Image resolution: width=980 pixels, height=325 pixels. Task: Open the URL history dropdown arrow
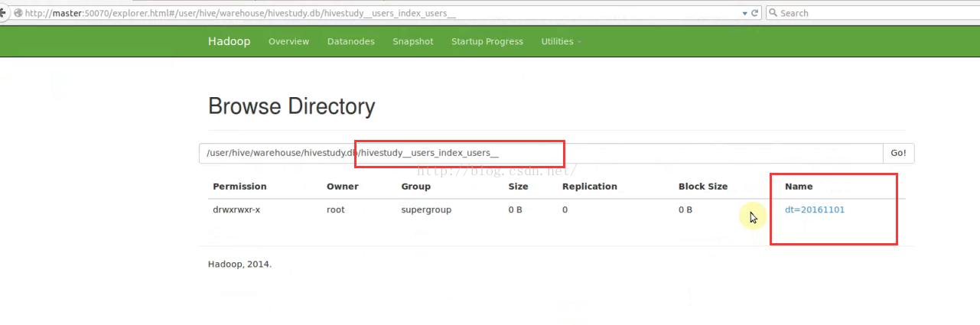pyautogui.click(x=745, y=13)
